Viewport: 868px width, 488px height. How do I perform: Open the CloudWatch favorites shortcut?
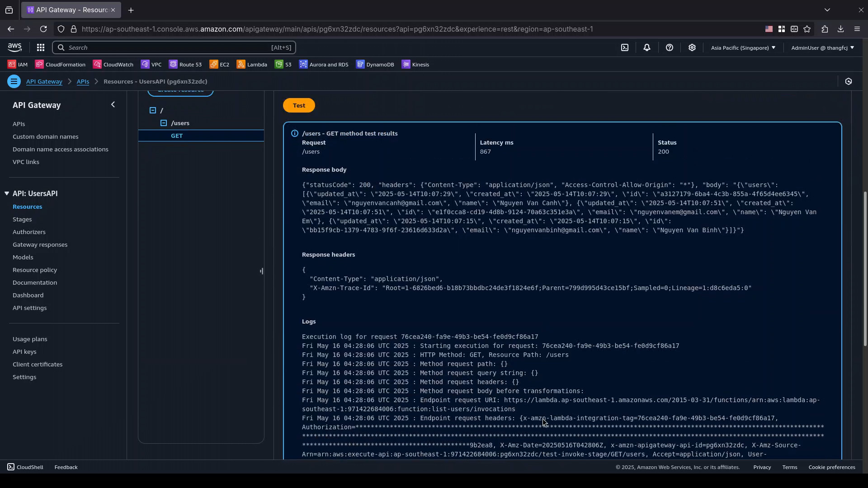113,65
